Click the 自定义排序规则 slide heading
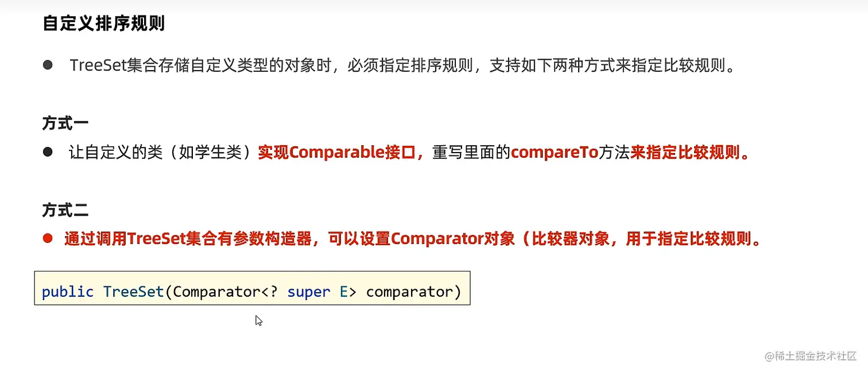Image resolution: width=868 pixels, height=373 pixels. [104, 24]
